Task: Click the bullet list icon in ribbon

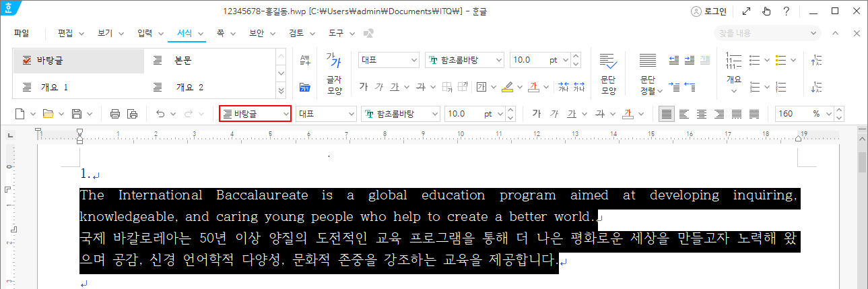Action: tap(755, 60)
